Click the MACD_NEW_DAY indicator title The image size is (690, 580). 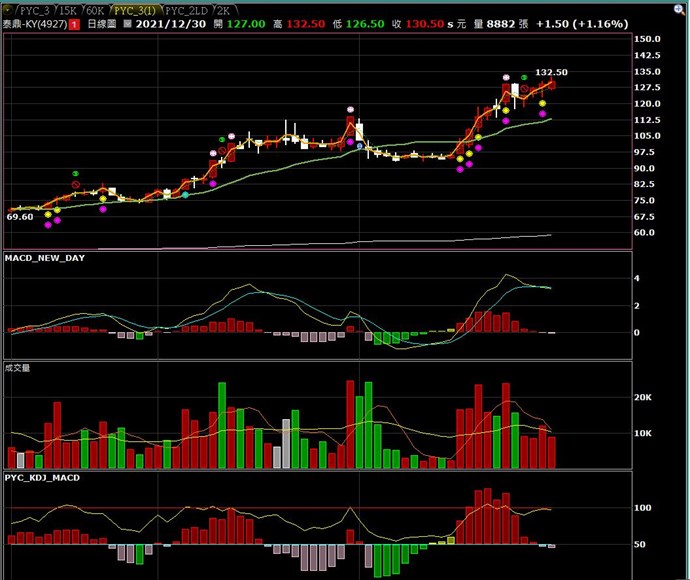45,258
